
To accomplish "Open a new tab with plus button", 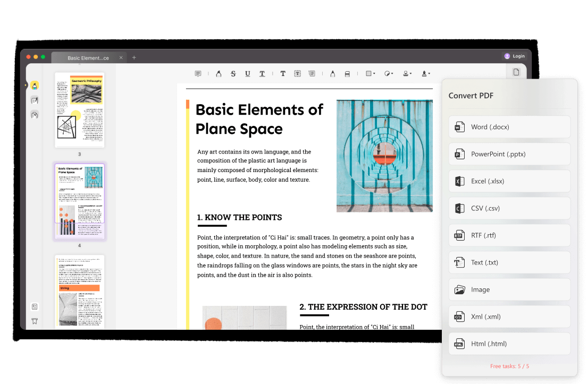I will (x=134, y=58).
